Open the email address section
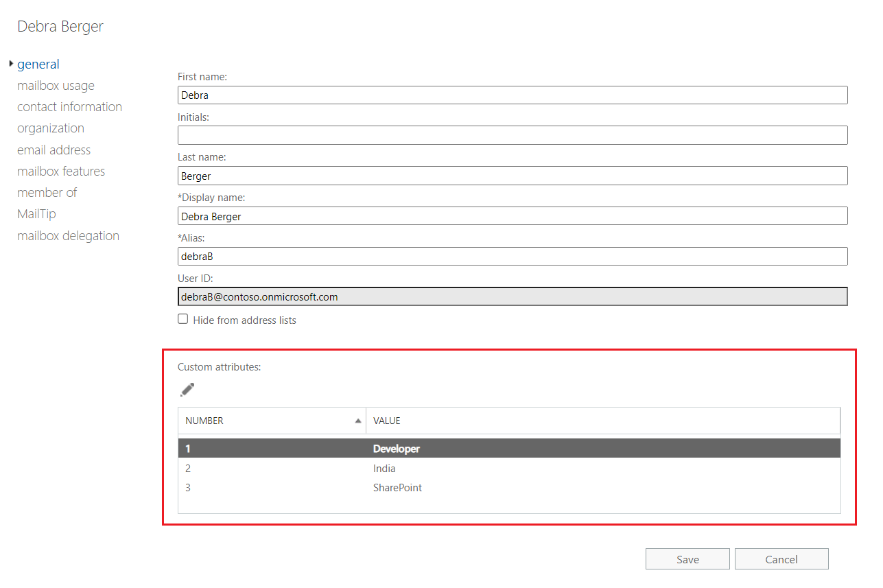 click(54, 150)
